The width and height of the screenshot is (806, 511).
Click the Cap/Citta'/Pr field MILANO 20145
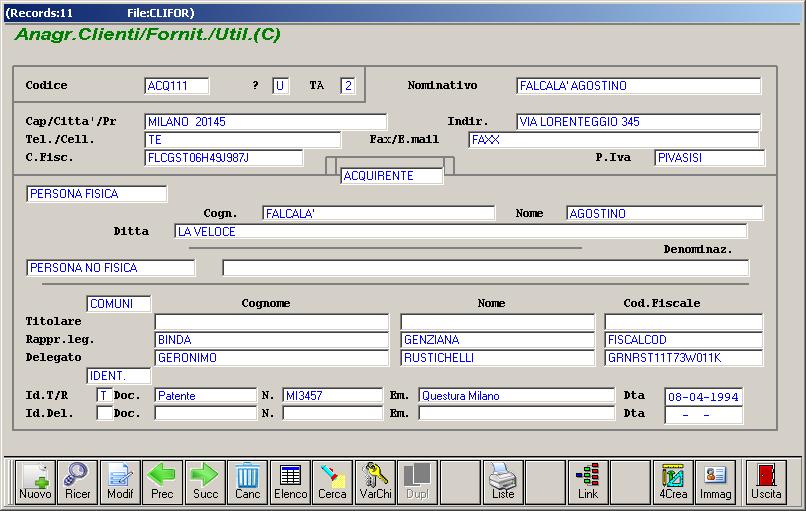point(266,122)
